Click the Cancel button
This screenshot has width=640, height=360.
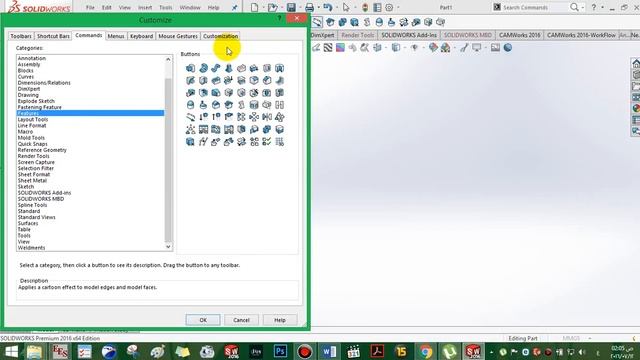pos(241,320)
